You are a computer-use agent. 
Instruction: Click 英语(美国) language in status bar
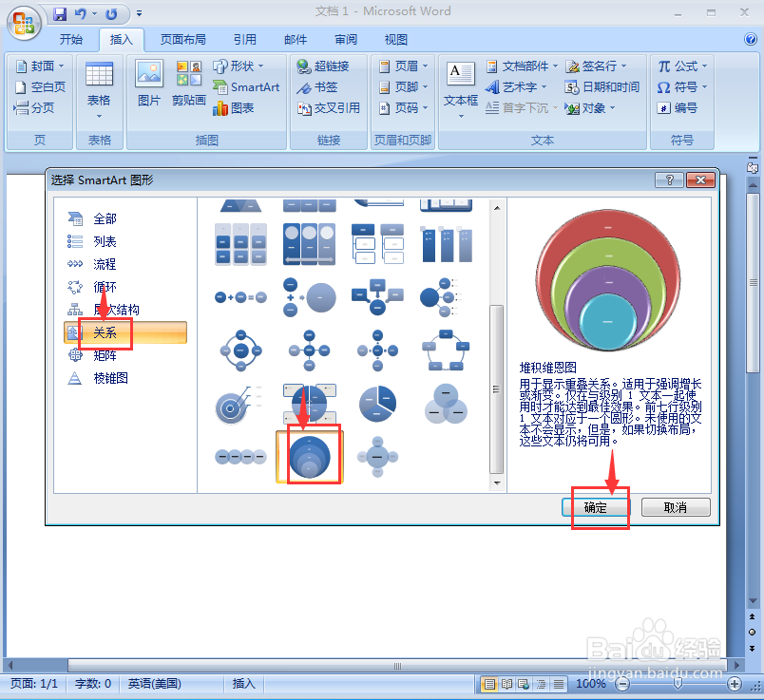[155, 684]
